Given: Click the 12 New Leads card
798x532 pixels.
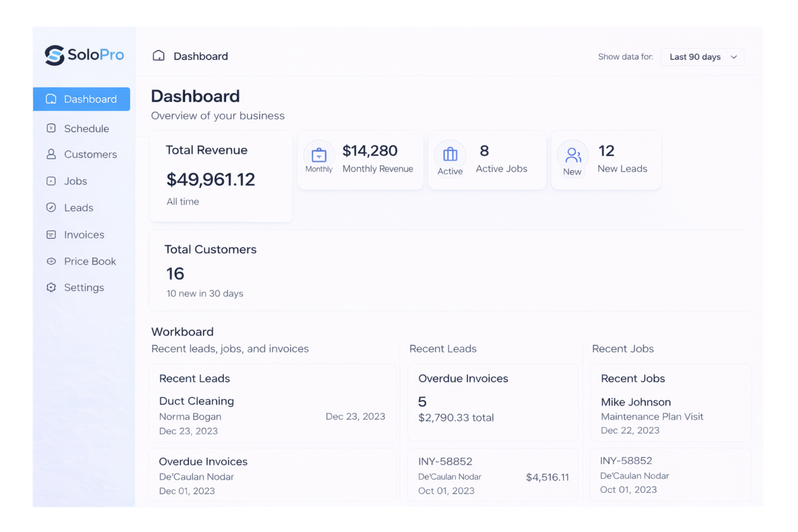Looking at the screenshot, I should tap(606, 160).
